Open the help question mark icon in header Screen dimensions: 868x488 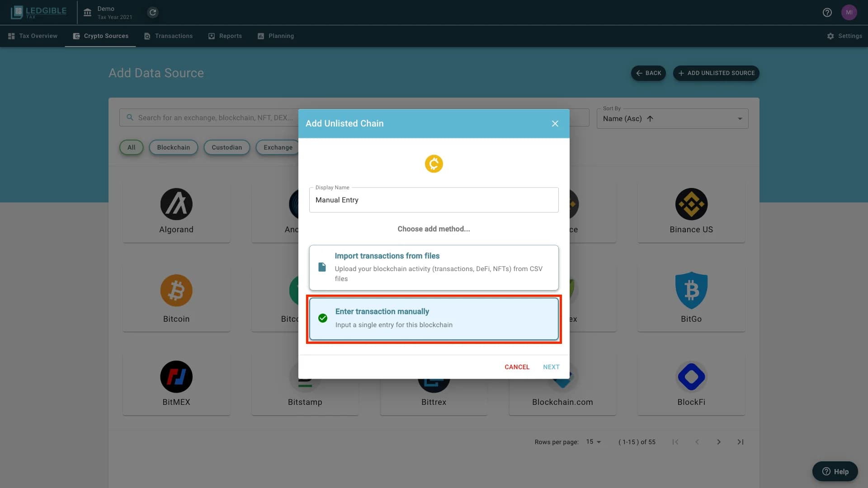coord(827,12)
